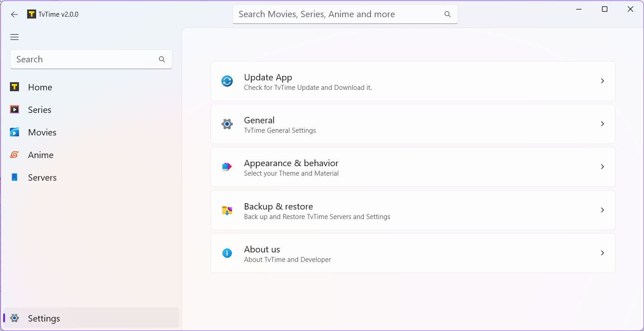
Task: Click 'Back up and Restore TvTime Servers and Settings' text
Action: pyautogui.click(x=317, y=217)
